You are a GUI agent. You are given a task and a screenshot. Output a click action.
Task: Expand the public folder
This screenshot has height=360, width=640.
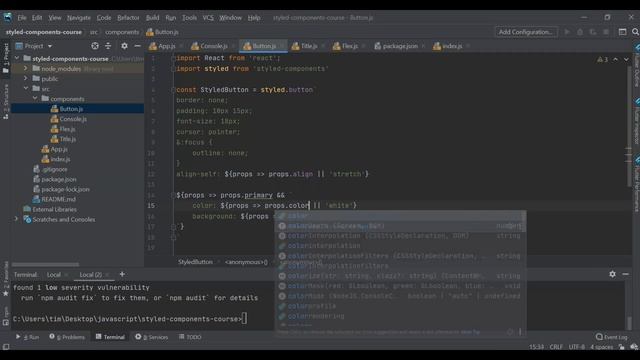(x=26, y=78)
